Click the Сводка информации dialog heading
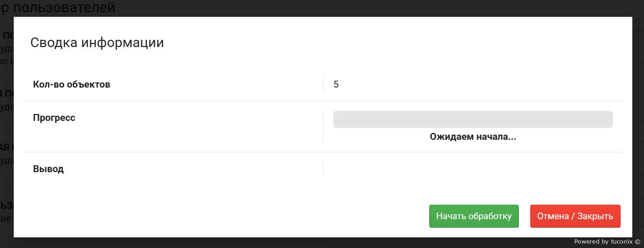The image size is (644, 248). 97,43
